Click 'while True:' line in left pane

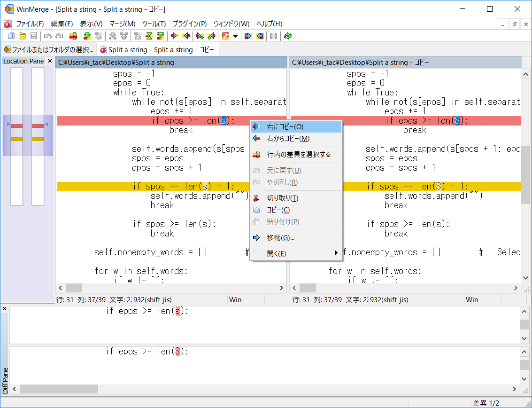(x=139, y=93)
